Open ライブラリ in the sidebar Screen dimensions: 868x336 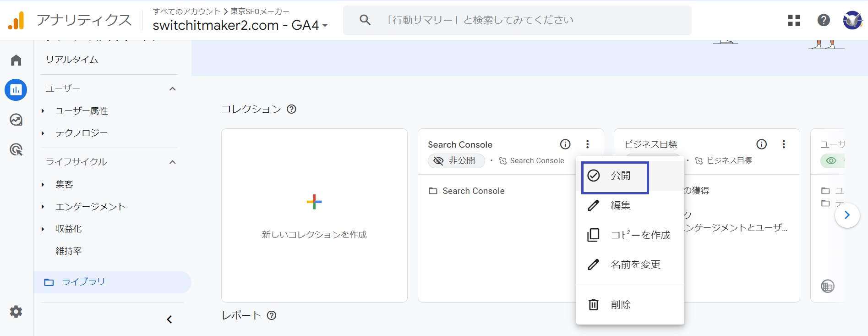[112, 282]
